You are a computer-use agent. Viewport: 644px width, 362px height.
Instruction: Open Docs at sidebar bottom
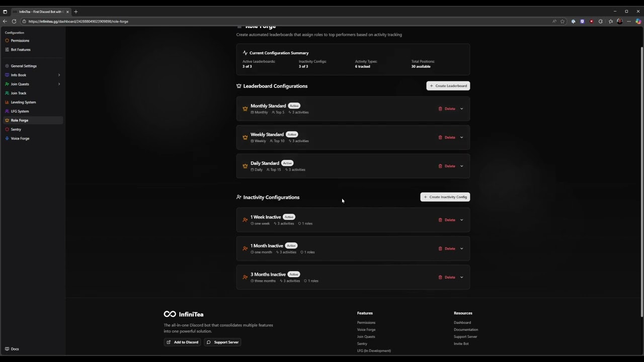[x=12, y=349]
